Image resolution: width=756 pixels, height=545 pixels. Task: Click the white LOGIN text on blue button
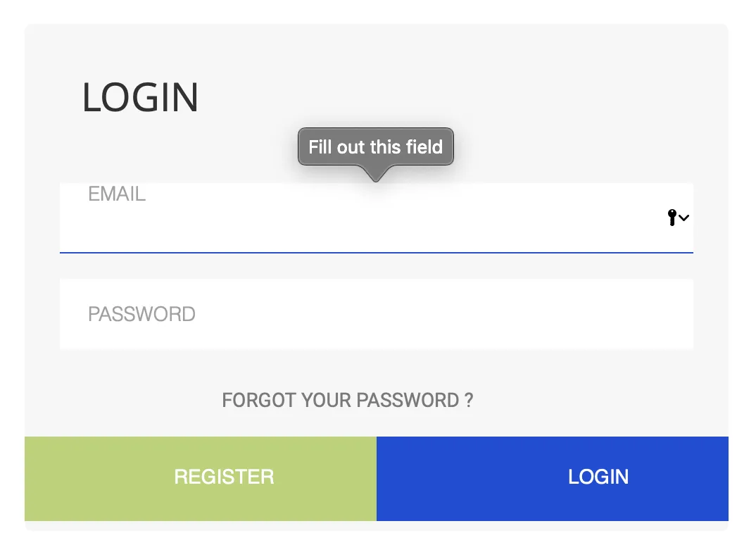pyautogui.click(x=598, y=477)
